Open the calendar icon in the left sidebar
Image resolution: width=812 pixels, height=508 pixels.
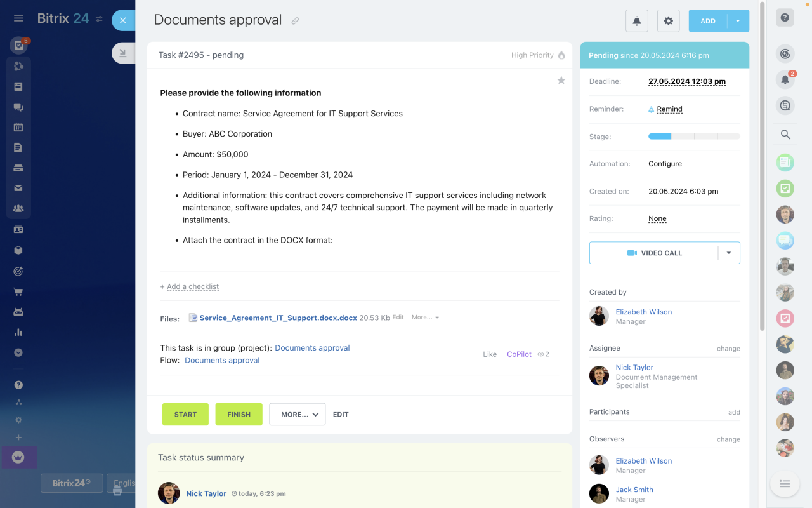tap(18, 127)
